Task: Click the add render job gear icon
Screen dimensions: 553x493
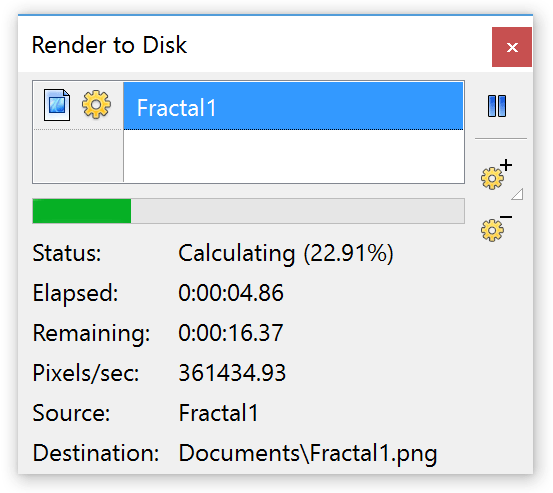Action: 496,175
